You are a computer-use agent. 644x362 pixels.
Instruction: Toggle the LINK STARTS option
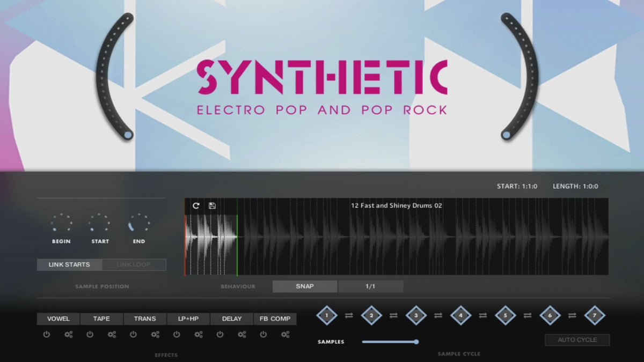tap(69, 265)
